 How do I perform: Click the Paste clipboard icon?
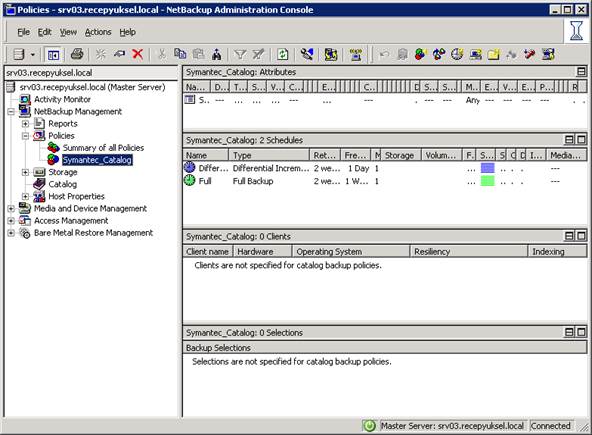(x=199, y=54)
